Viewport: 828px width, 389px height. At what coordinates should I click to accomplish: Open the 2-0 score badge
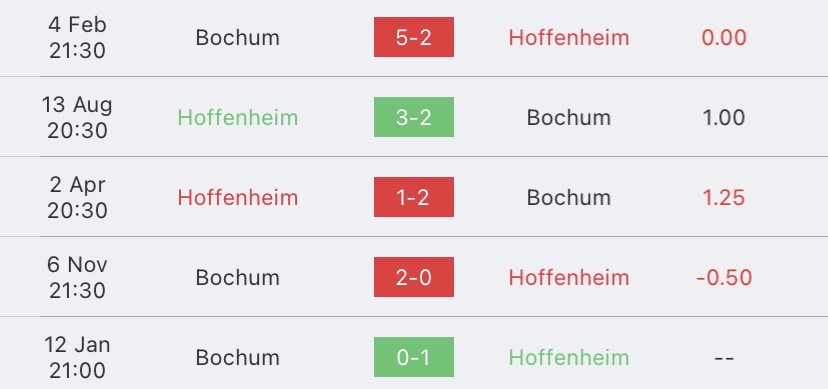pos(413,277)
